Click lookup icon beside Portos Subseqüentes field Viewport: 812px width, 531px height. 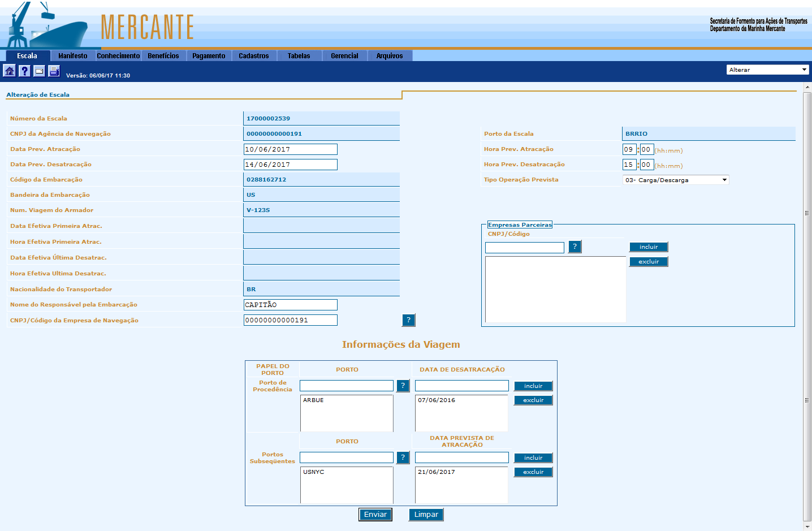click(x=403, y=457)
